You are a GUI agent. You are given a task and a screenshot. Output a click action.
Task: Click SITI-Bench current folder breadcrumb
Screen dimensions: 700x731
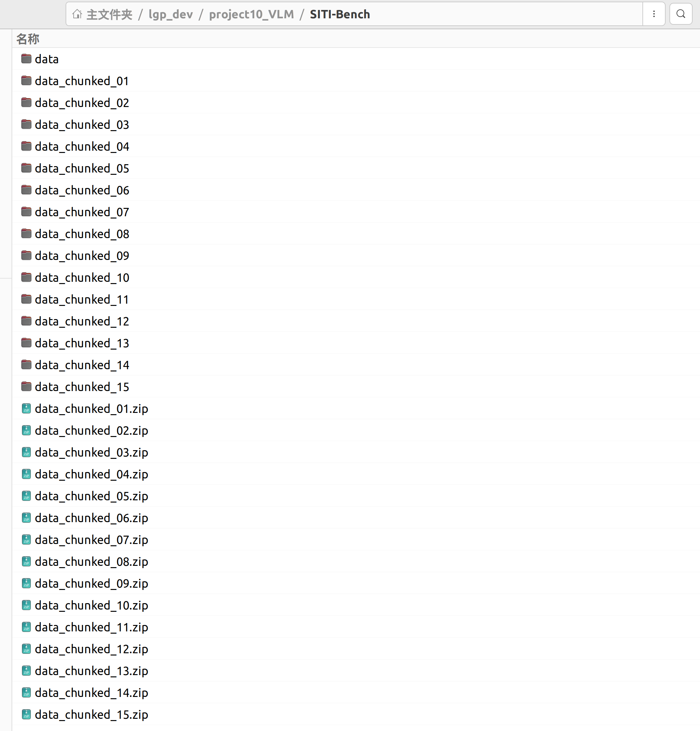[x=340, y=14]
